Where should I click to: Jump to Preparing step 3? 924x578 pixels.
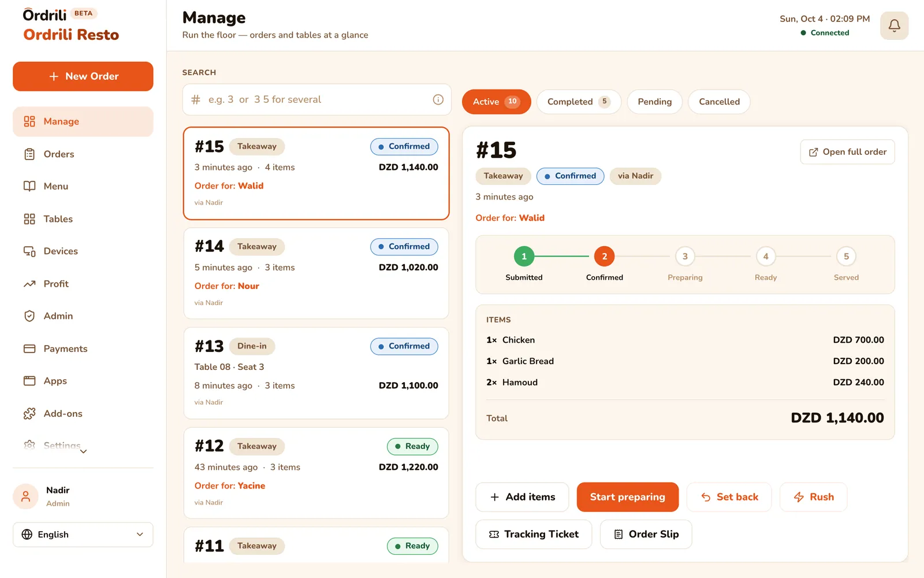[685, 257]
